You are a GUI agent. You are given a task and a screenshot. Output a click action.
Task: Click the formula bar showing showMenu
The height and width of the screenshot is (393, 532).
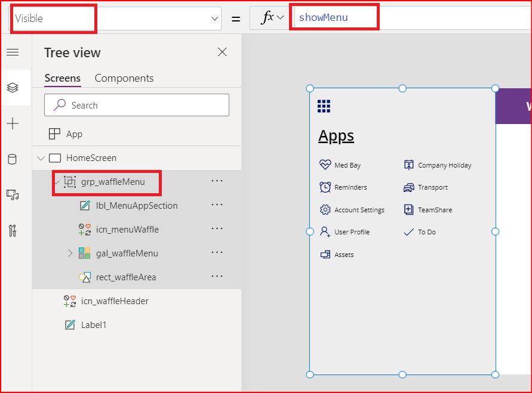tap(406, 18)
